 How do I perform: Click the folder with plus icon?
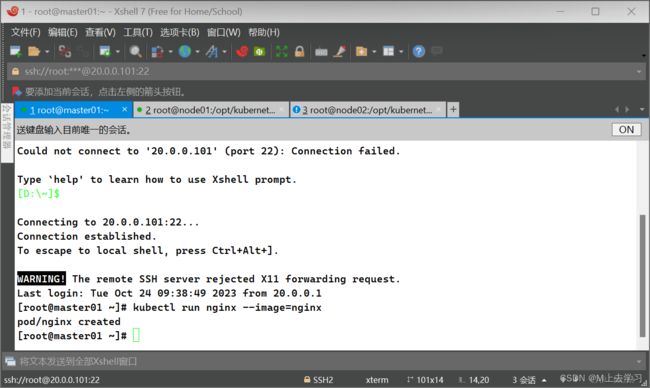[361, 51]
